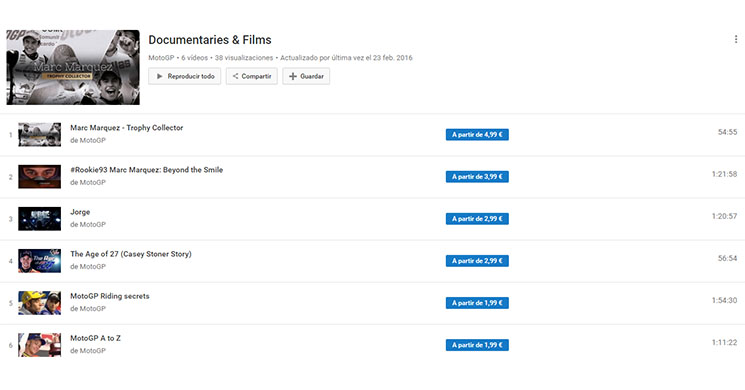This screenshot has width=745, height=390.
Task: Open Marc Marquez - Trophy Collector video title
Action: click(126, 128)
